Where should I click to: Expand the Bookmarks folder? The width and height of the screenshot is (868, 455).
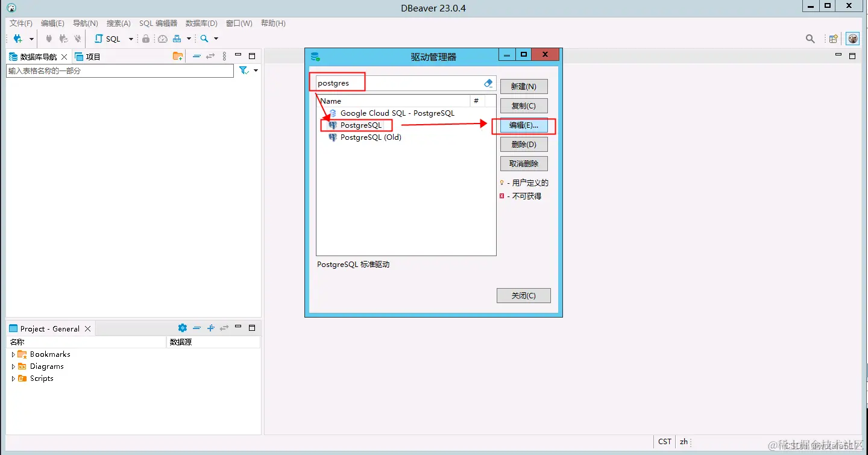(13, 354)
